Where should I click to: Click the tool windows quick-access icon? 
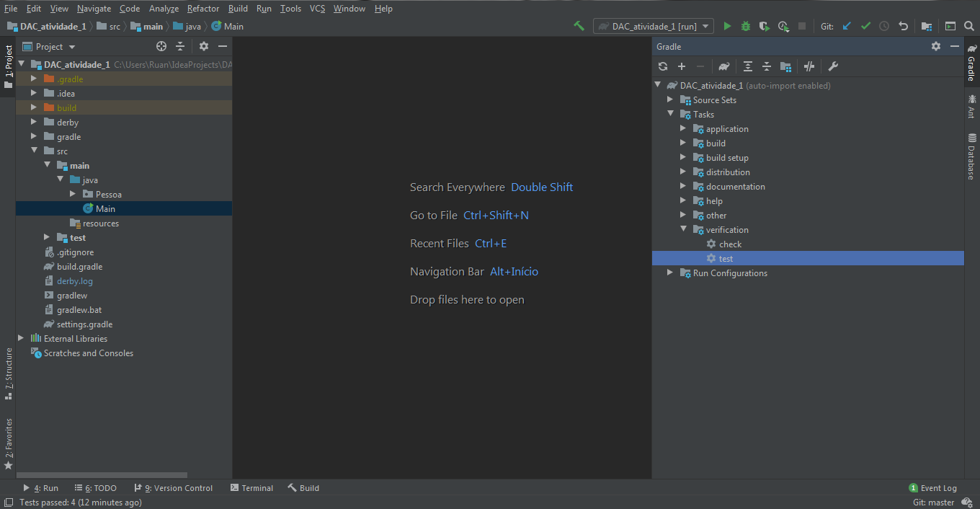(8, 503)
